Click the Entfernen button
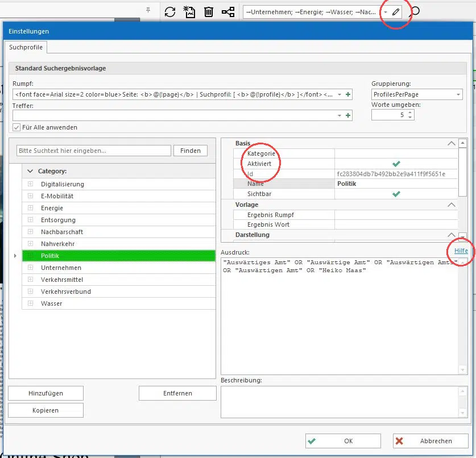The image size is (476, 458). 177,393
